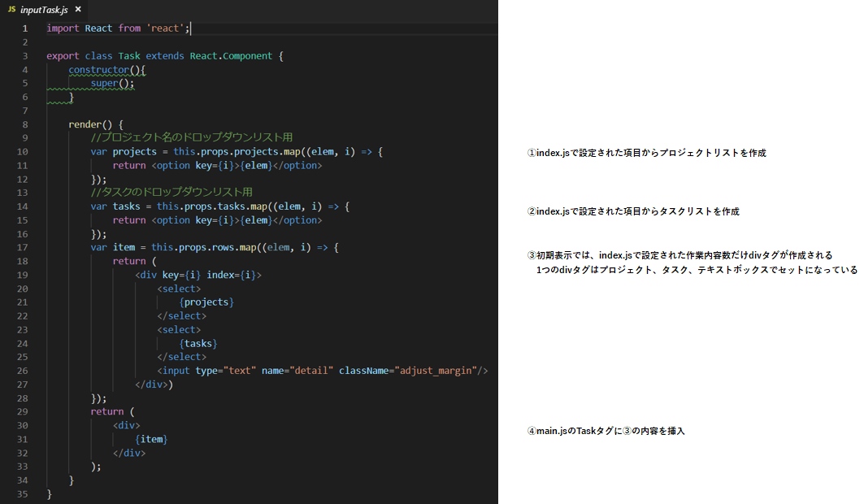The height and width of the screenshot is (504, 864).
Task: Click '{item}' expression in code
Action: [x=151, y=440]
